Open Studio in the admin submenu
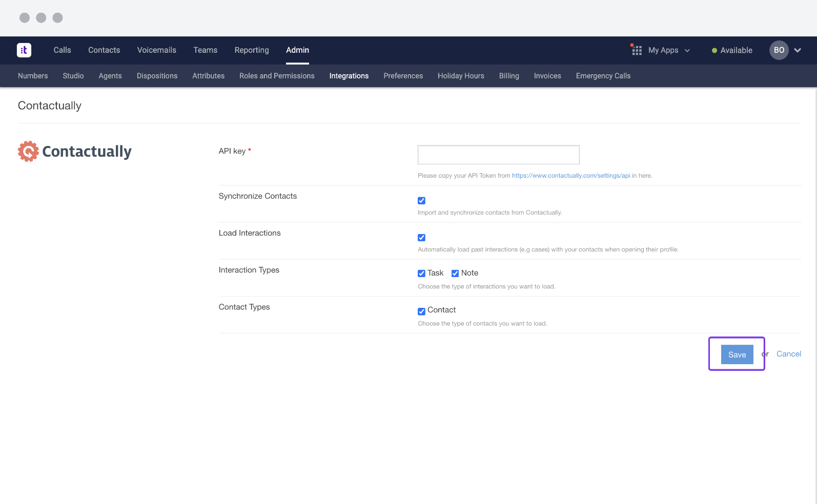Screen dimensions: 817x504 click(x=73, y=76)
